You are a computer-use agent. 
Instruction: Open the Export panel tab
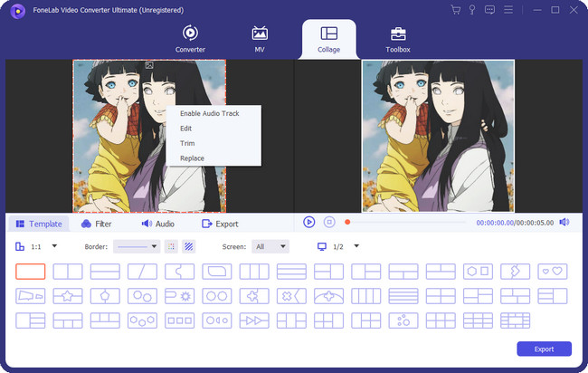[220, 224]
